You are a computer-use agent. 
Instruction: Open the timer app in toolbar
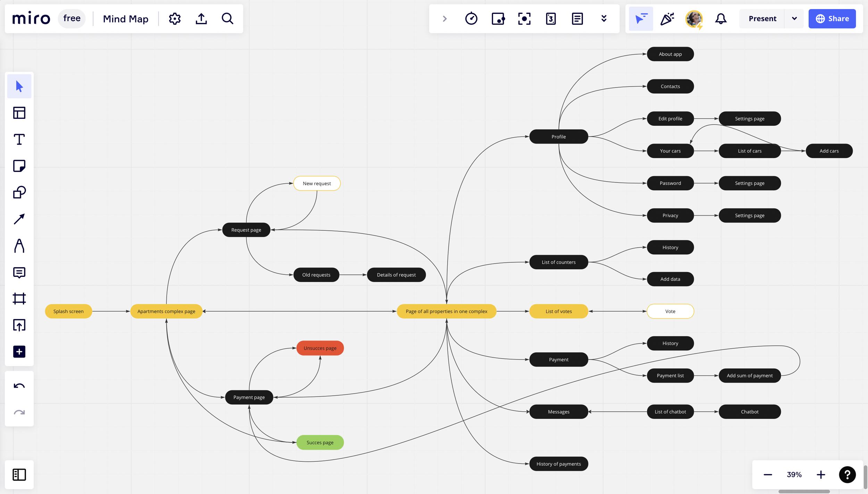[471, 19]
